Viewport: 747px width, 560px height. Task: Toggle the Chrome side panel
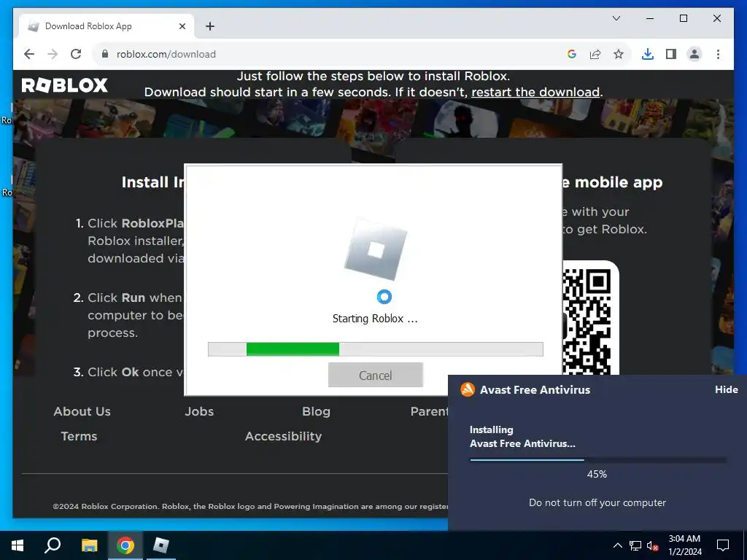[x=671, y=54]
